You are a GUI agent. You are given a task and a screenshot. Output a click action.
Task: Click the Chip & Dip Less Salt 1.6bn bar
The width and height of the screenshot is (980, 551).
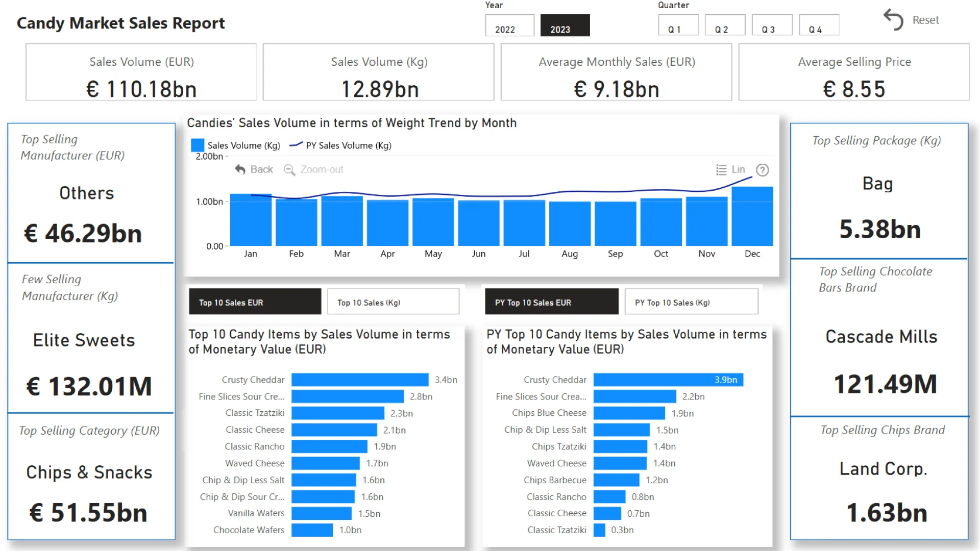click(324, 480)
